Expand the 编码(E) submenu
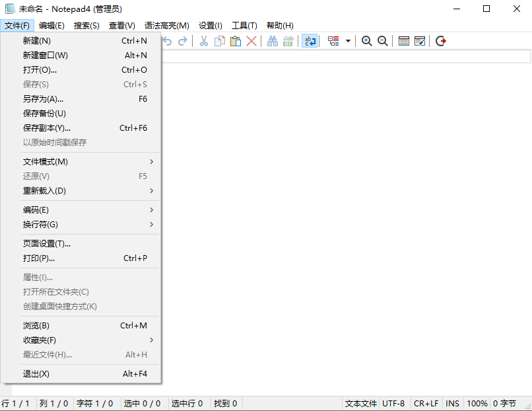The width and height of the screenshot is (532, 411). pyautogui.click(x=81, y=210)
